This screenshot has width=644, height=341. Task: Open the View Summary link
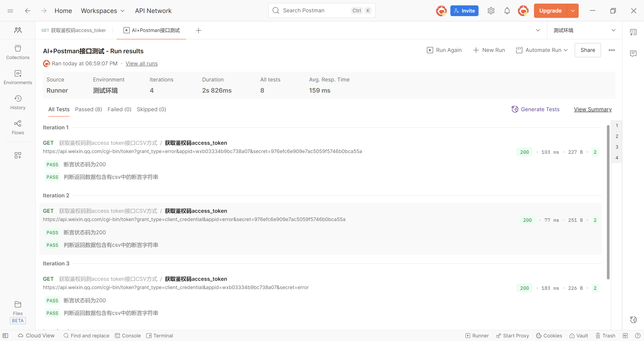point(593,109)
